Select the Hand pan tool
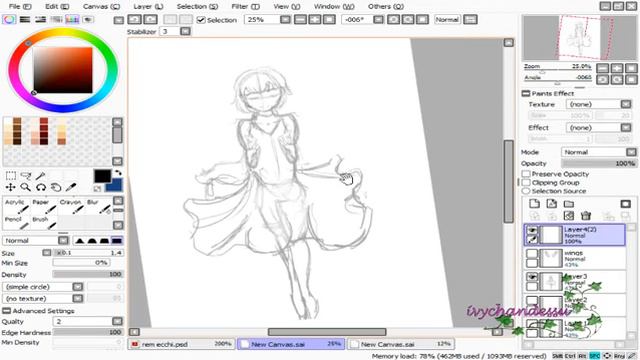 (x=56, y=187)
